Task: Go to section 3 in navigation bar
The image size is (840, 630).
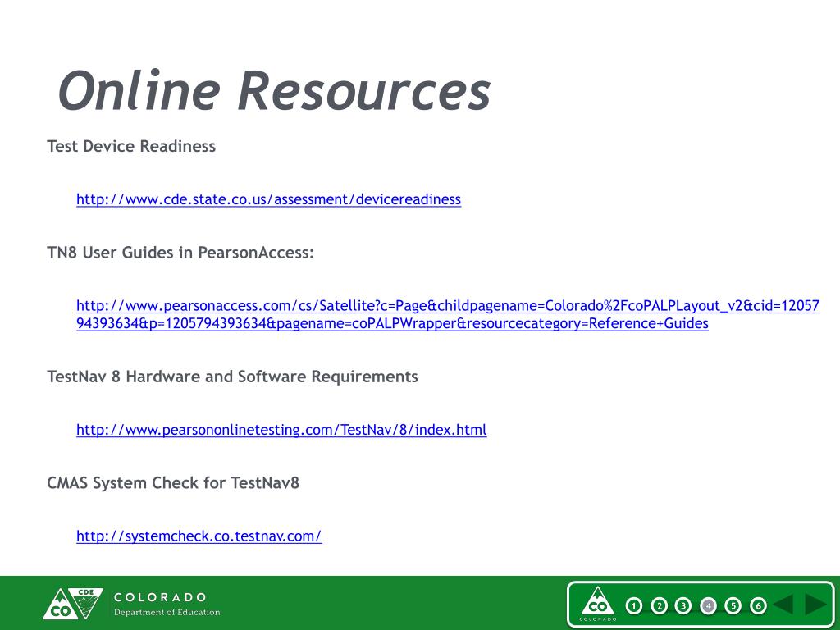Action: click(x=683, y=606)
